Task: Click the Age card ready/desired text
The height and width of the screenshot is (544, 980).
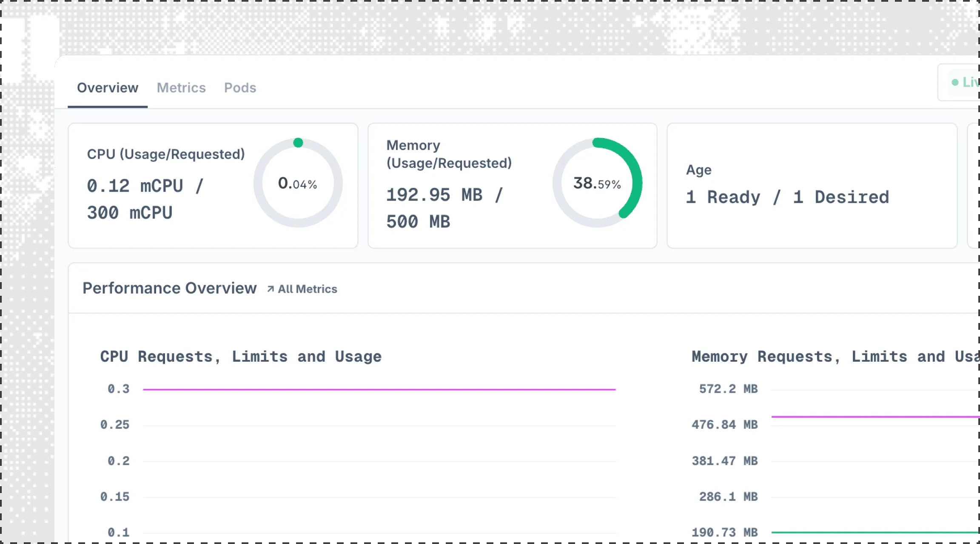Action: click(x=787, y=198)
